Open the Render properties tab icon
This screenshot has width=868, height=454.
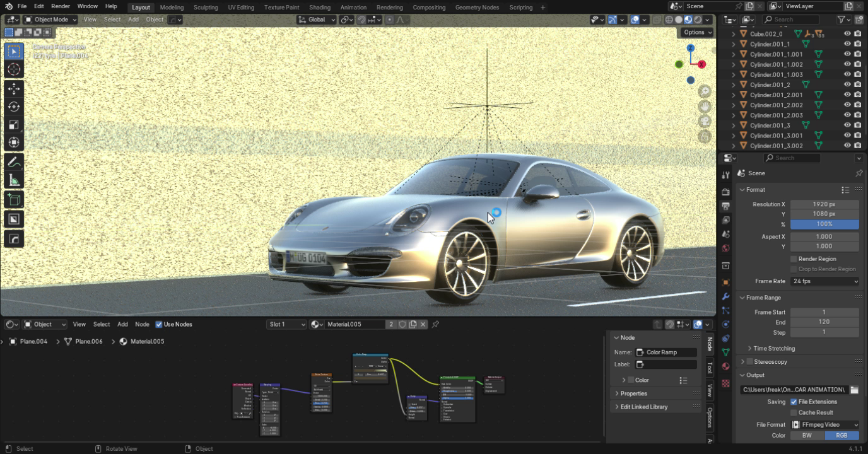point(725,192)
